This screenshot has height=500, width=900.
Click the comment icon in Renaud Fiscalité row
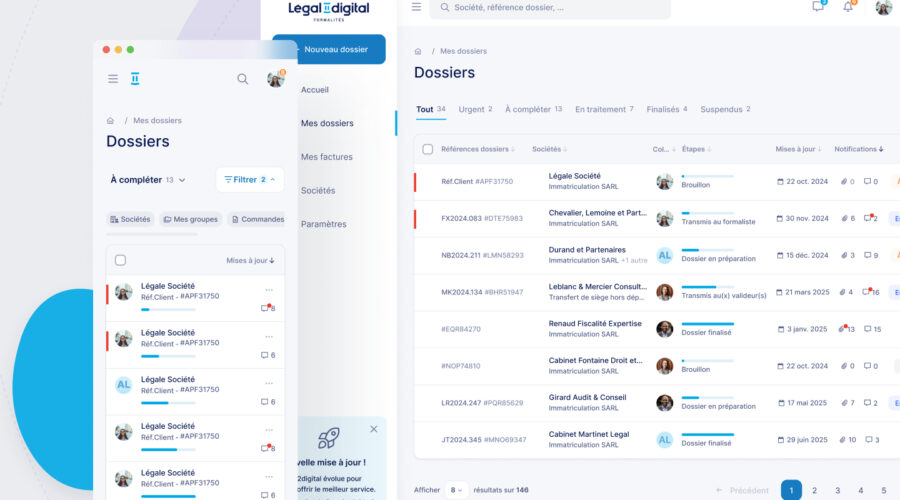[868, 329]
